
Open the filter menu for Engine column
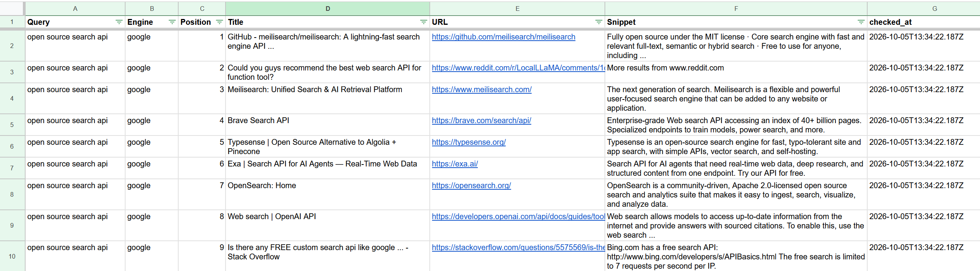(x=172, y=22)
